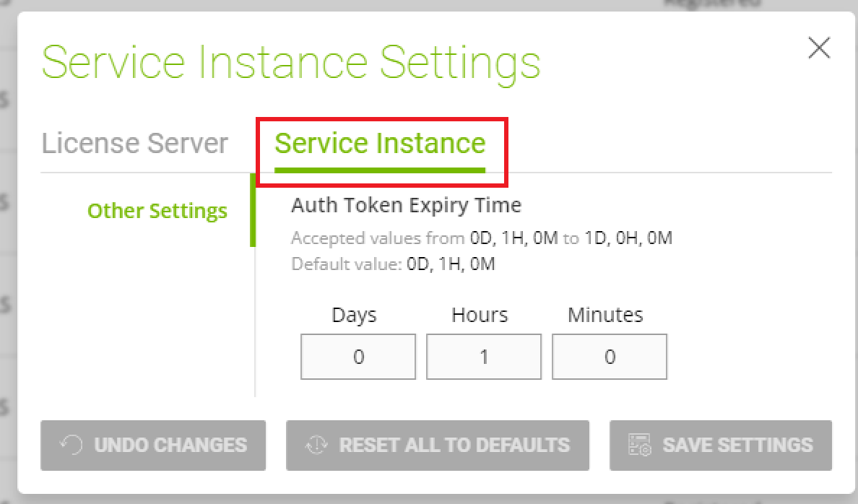858x504 pixels.
Task: Open Other Settings in the sidebar
Action: pyautogui.click(x=157, y=211)
